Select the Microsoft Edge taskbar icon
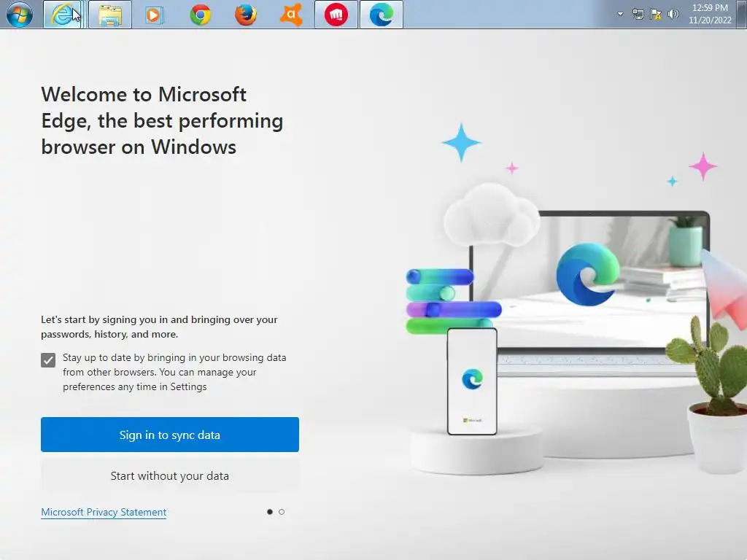Image resolution: width=747 pixels, height=560 pixels. pos(382,15)
